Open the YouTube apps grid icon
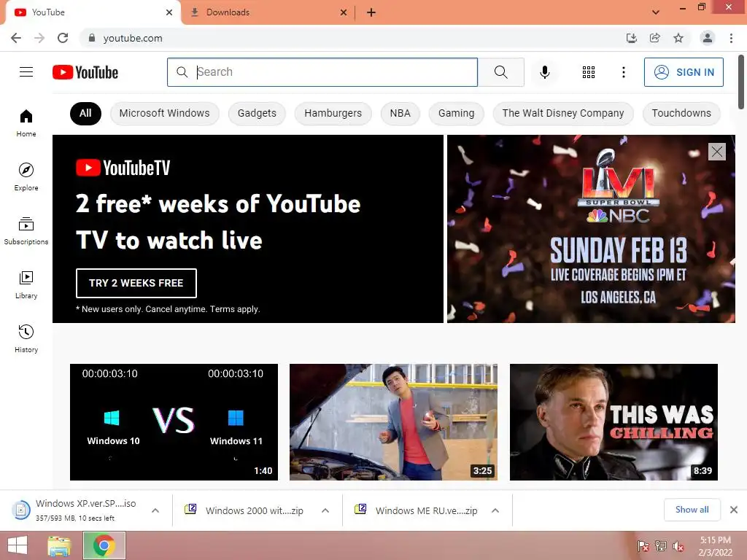The width and height of the screenshot is (747, 560). pyautogui.click(x=589, y=72)
